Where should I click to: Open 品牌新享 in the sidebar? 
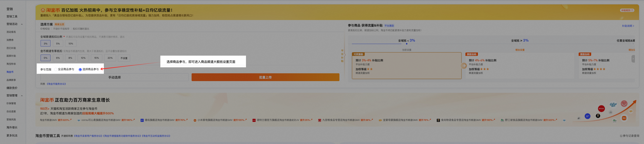tap(11, 80)
